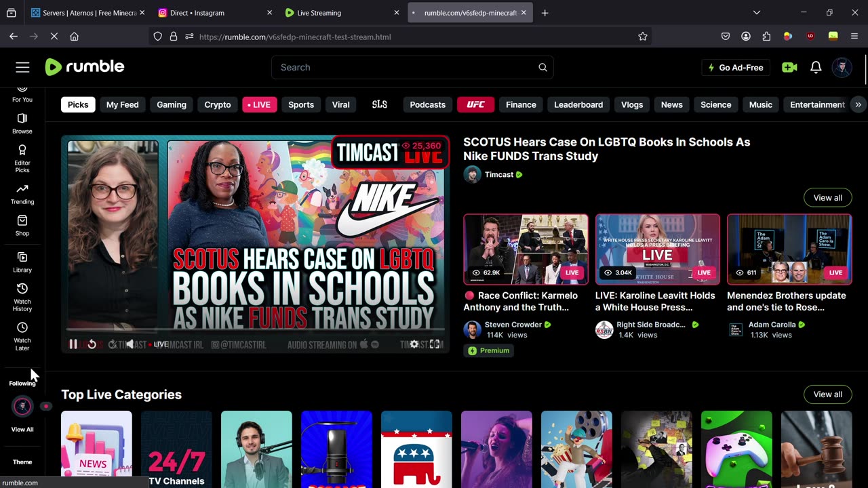Open a new browser tab
Viewport: 868px width, 488px height.
(x=545, y=13)
